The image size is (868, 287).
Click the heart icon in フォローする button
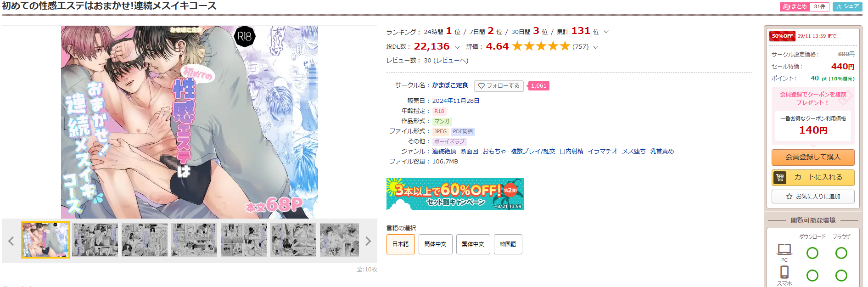click(x=482, y=86)
